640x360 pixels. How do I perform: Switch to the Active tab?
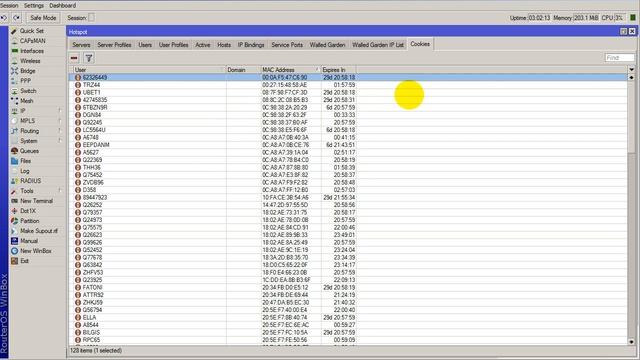(203, 45)
